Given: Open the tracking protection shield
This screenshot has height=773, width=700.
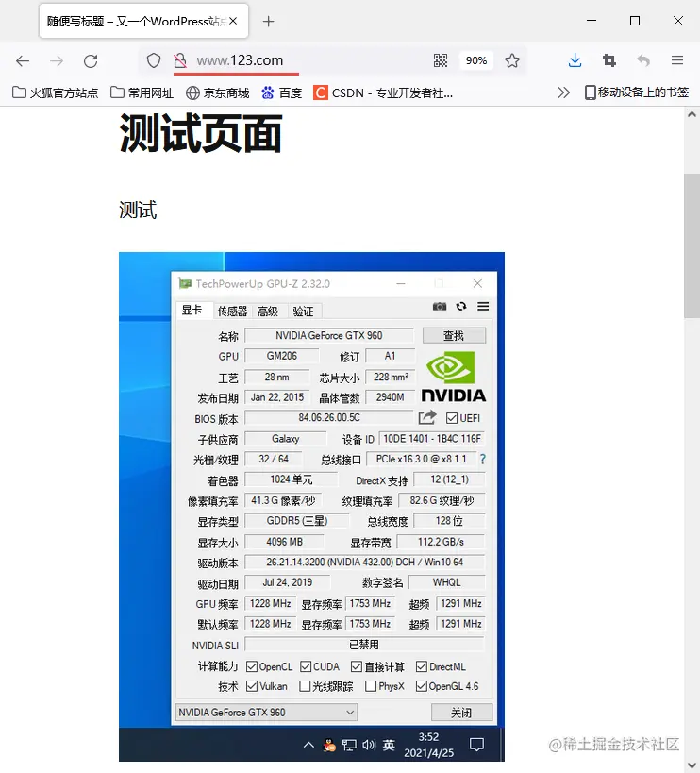Looking at the screenshot, I should click(154, 60).
